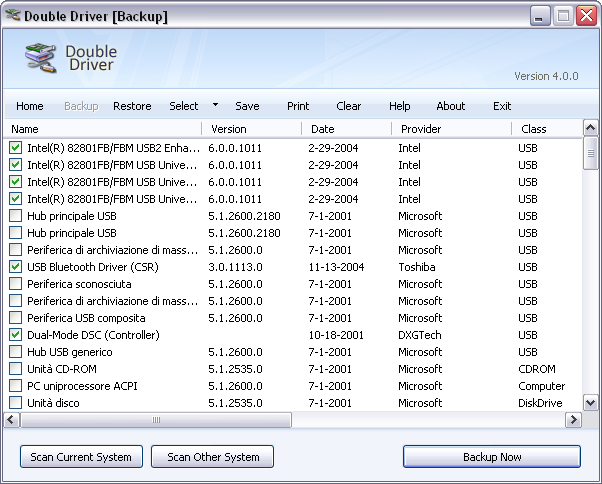Screen dimensions: 602x484
Task: Toggle USB Bluetooth Driver (CSR) checkbox
Action: pos(15,267)
